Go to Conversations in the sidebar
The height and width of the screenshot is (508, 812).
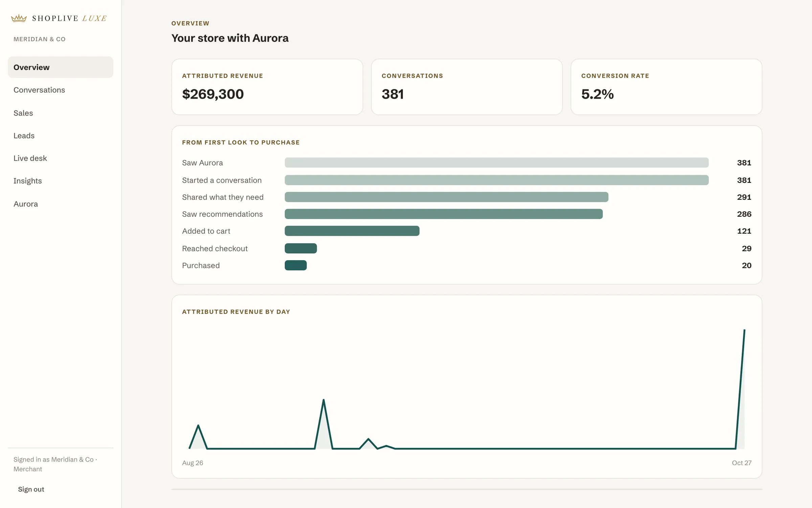click(x=61, y=90)
